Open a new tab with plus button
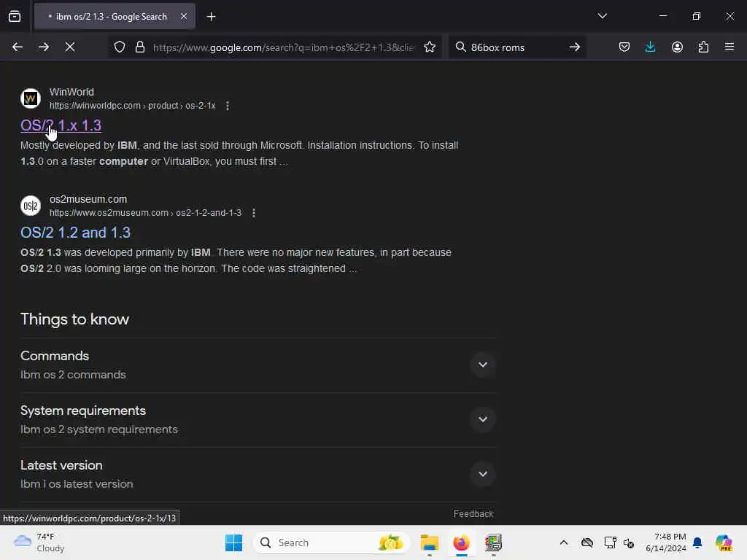747x560 pixels. tap(211, 17)
